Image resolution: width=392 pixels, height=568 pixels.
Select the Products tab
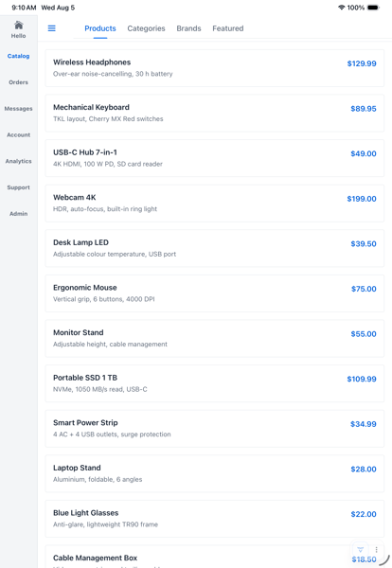coord(100,28)
